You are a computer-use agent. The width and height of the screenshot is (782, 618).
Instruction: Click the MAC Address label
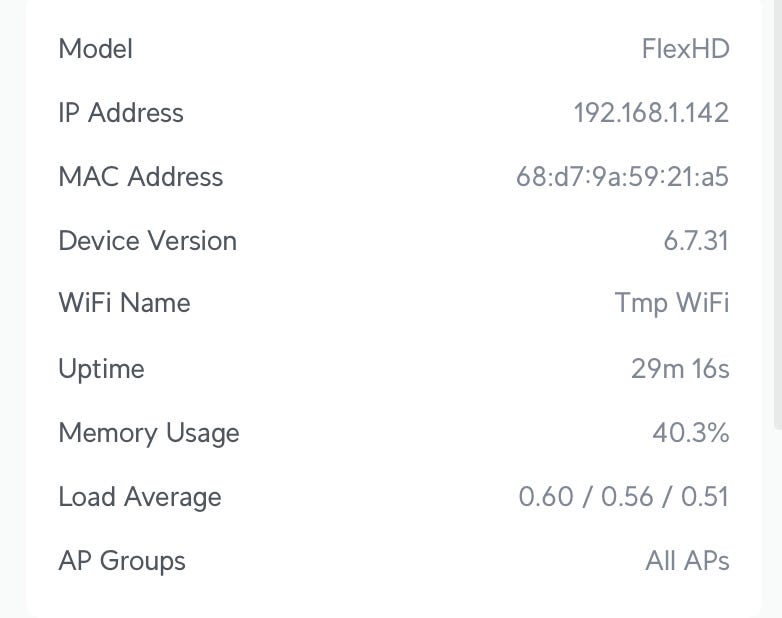[141, 177]
